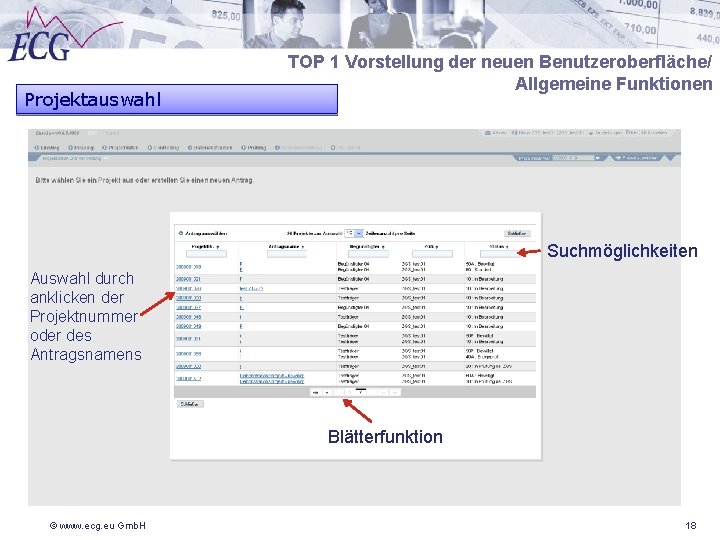Open the 'test' Antragsname link

coord(251,289)
